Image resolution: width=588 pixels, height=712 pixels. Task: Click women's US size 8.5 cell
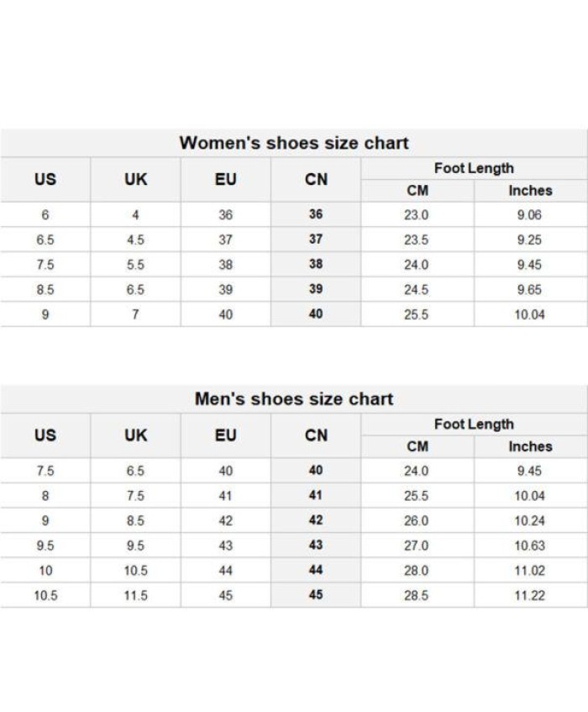tap(45, 290)
